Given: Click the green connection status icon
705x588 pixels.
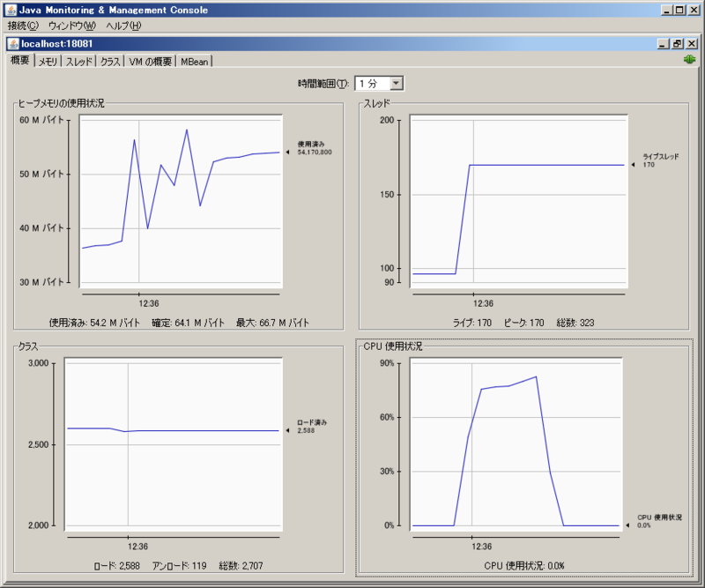Looking at the screenshot, I should pos(689,59).
